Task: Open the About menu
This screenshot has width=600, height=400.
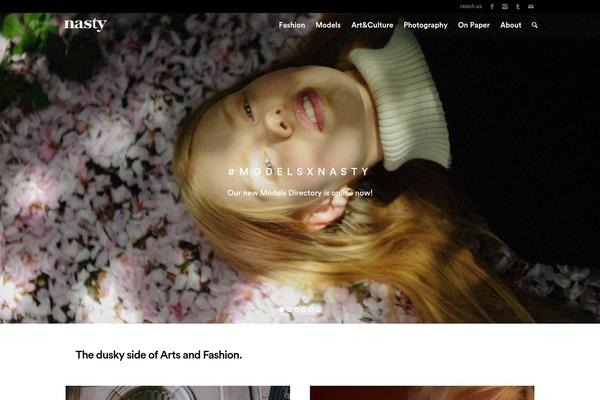Action: pyautogui.click(x=510, y=25)
